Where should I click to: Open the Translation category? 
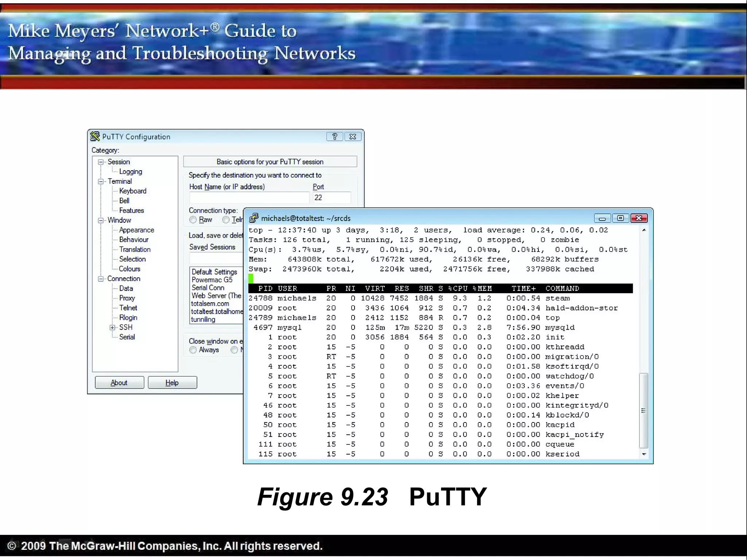[x=135, y=249]
